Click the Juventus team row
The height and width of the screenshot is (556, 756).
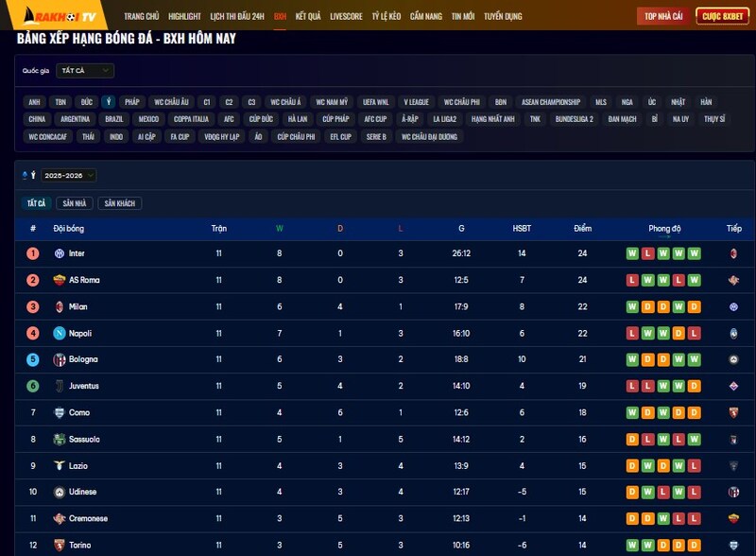point(378,386)
